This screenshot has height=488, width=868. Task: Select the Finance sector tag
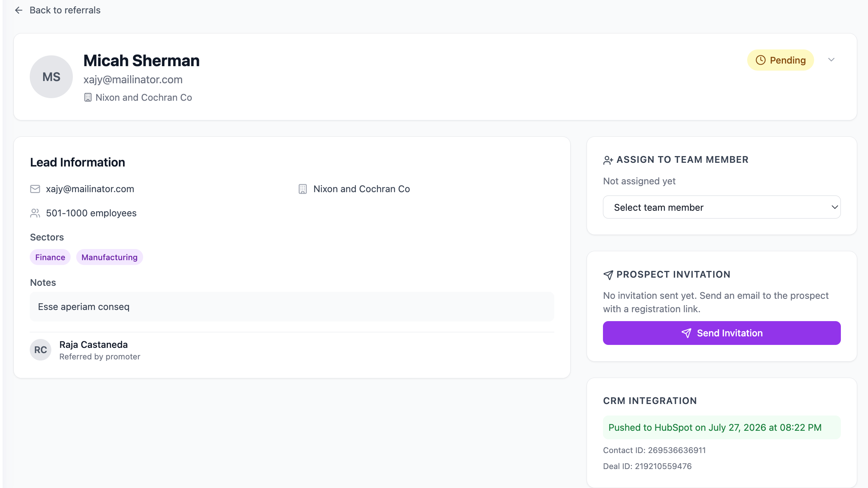pyautogui.click(x=50, y=257)
